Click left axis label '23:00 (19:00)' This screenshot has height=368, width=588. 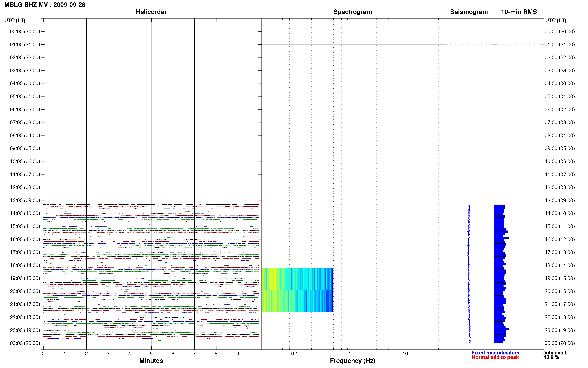[x=25, y=330]
